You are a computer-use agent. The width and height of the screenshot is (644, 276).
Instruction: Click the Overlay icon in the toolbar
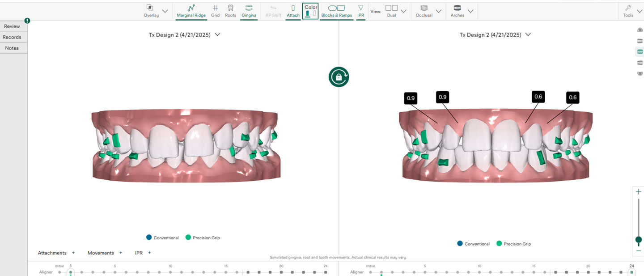point(150,8)
